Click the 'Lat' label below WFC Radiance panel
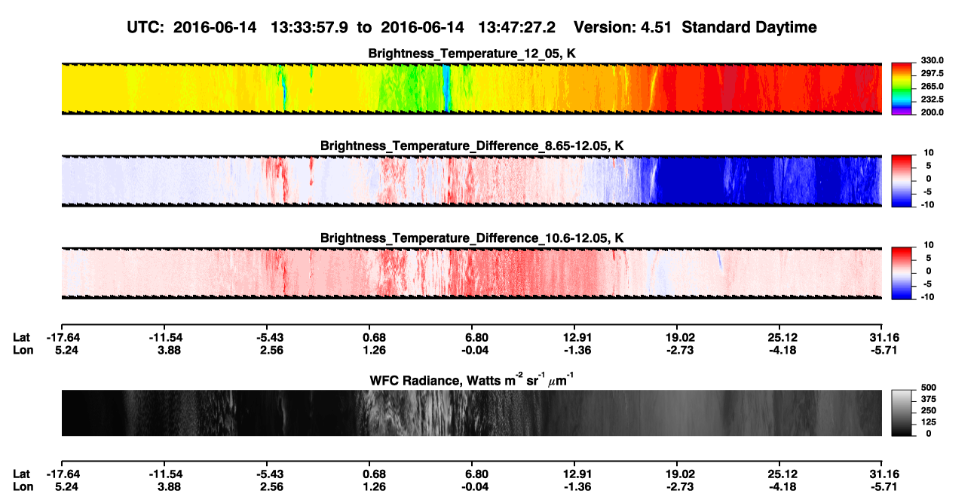Image resolution: width=980 pixels, height=503 pixels. 21,474
